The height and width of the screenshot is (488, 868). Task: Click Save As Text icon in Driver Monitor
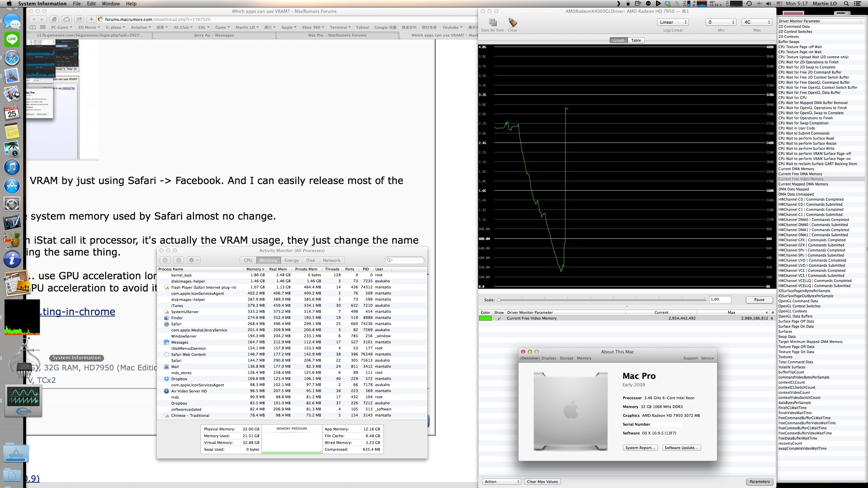click(x=492, y=23)
